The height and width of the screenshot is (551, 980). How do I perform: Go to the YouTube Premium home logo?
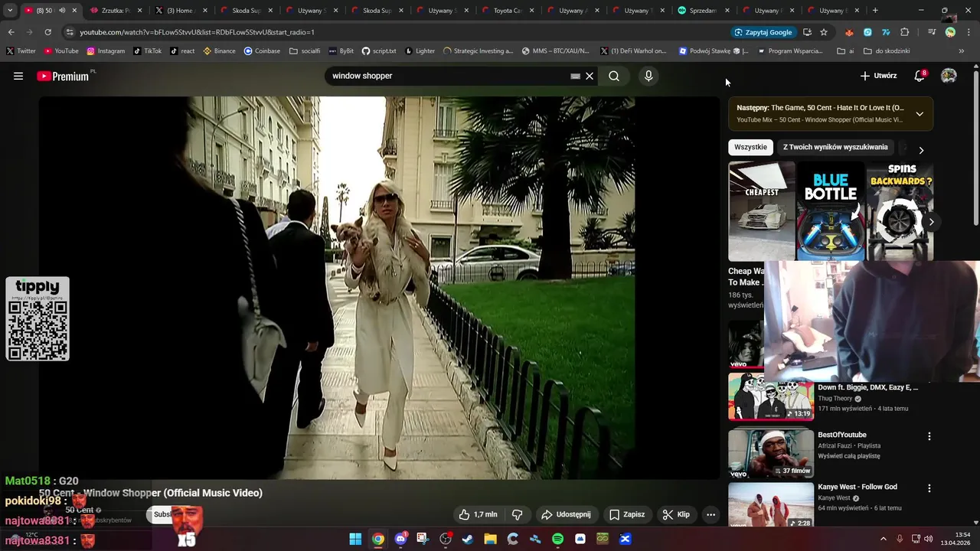(x=64, y=76)
